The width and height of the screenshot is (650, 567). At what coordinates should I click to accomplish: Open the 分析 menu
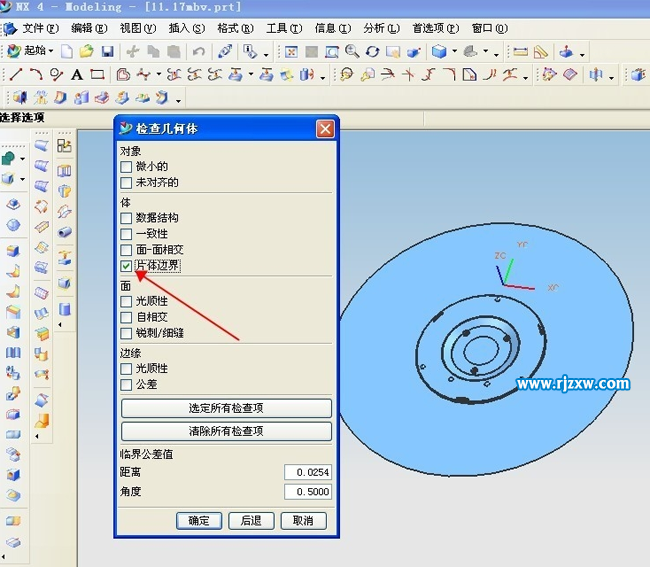pyautogui.click(x=379, y=29)
